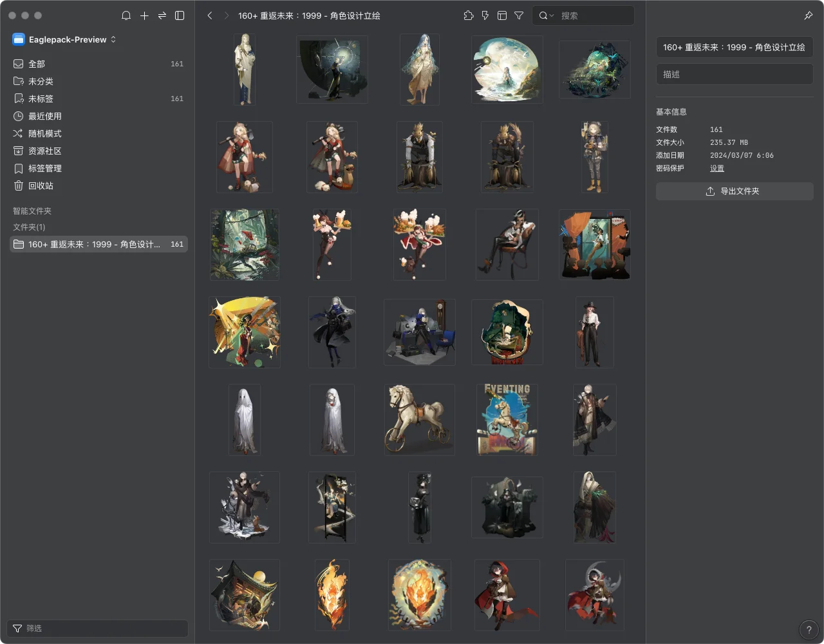Open 回收站 trash in the sidebar
The image size is (824, 644).
point(98,185)
